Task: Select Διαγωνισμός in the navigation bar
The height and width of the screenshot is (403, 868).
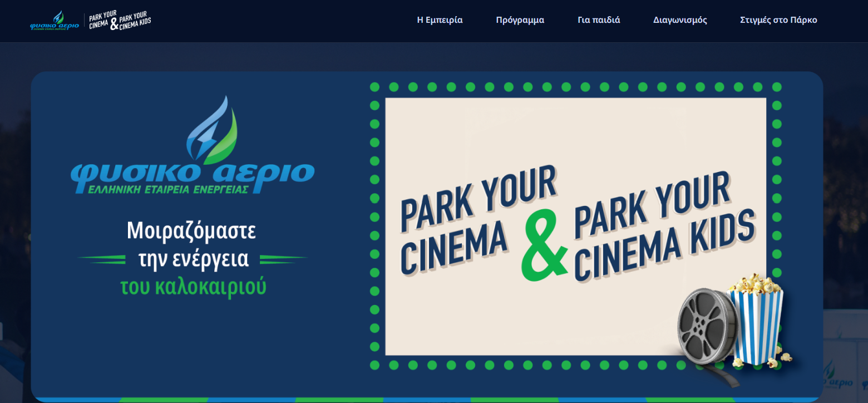Action: pyautogui.click(x=680, y=20)
